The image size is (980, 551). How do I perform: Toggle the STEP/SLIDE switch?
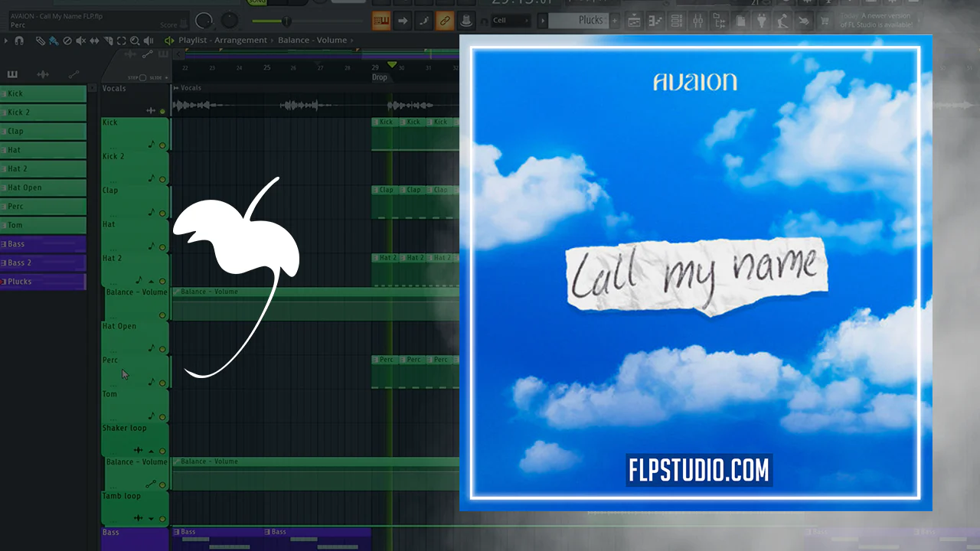pos(142,77)
